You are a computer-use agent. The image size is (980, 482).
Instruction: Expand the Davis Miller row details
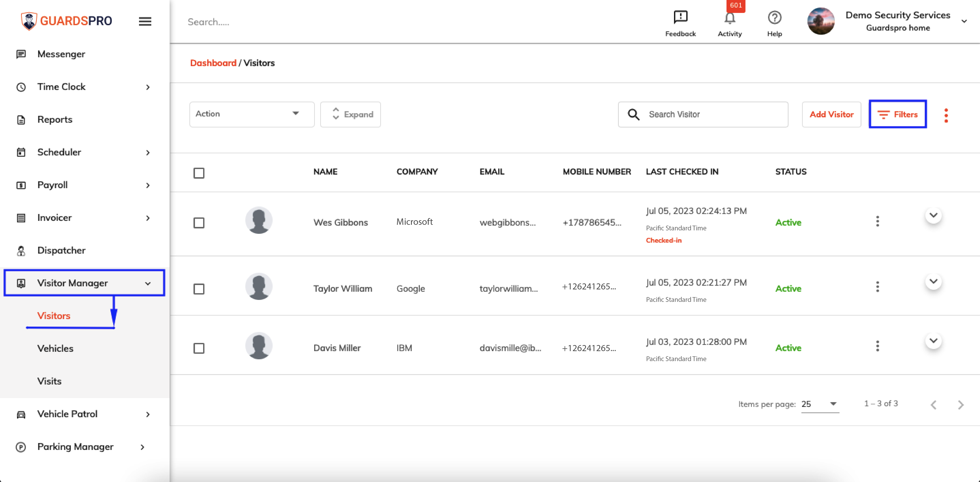933,340
